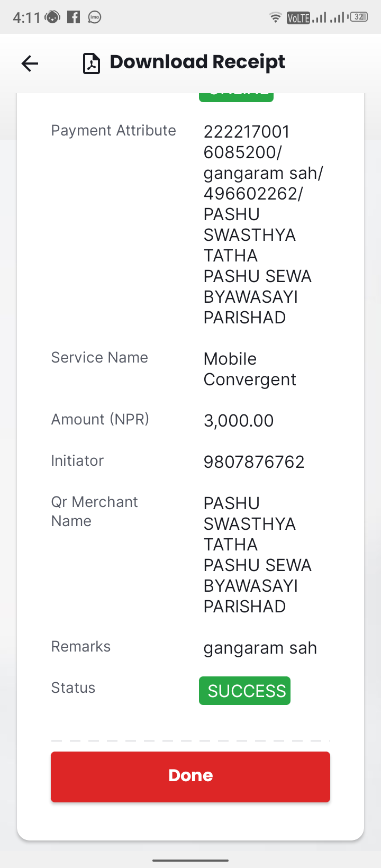Select the Initiator number 9807876762
381x868 pixels.
[x=254, y=462]
